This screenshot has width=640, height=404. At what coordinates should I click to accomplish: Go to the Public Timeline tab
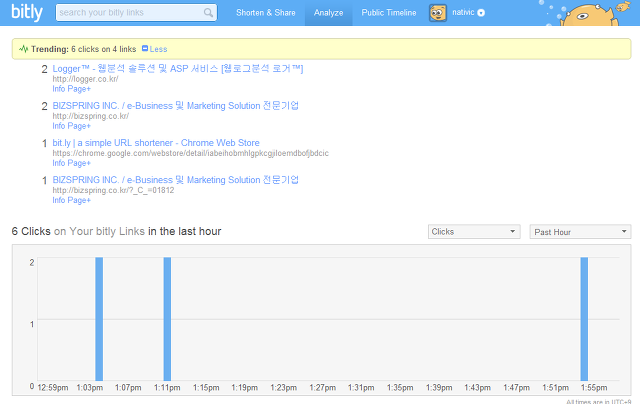pyautogui.click(x=389, y=13)
